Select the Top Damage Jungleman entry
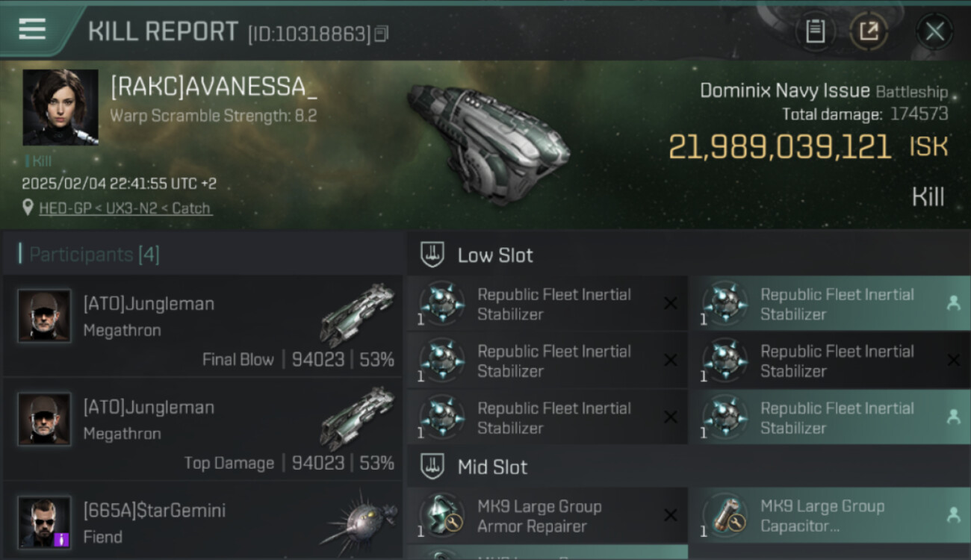The height and width of the screenshot is (560, 971). (202, 431)
